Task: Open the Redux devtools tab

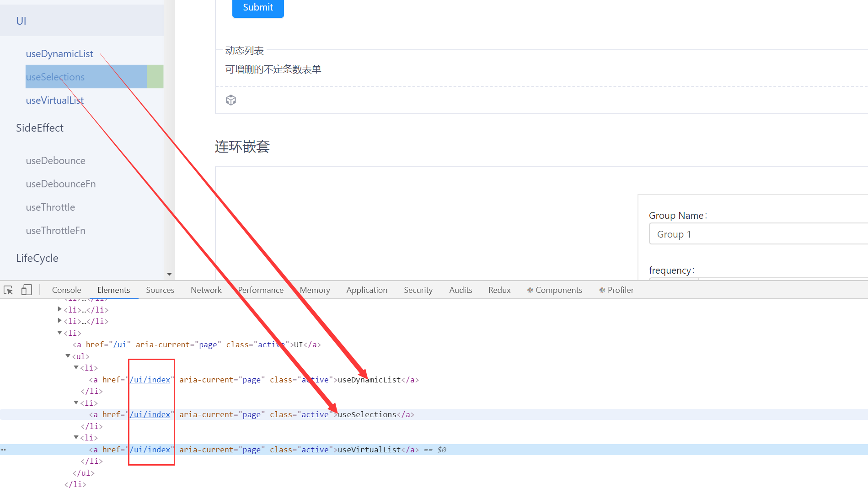Action: click(499, 290)
